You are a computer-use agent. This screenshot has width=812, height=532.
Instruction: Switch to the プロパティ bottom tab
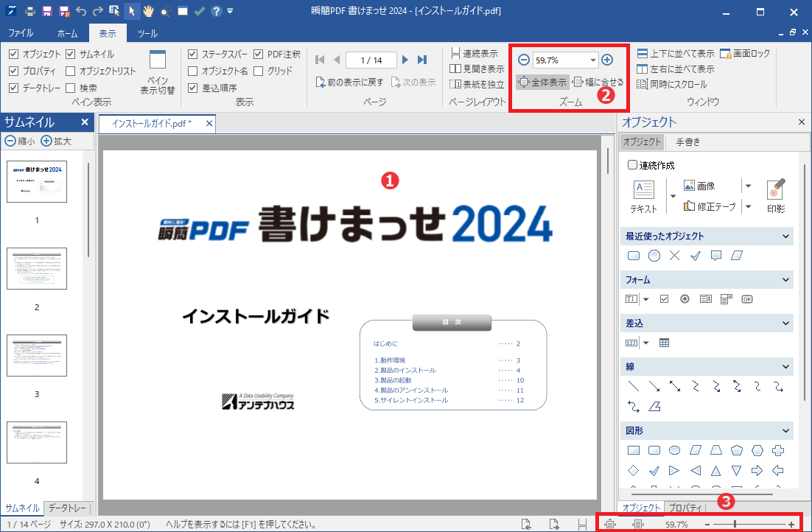click(x=685, y=508)
